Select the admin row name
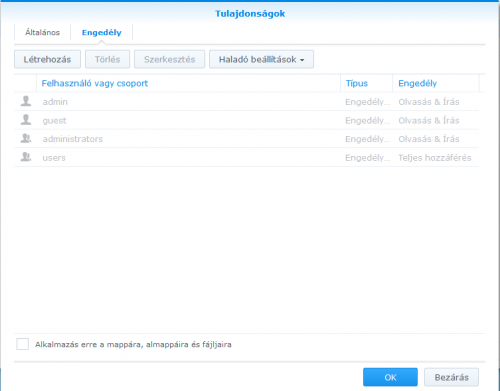Image resolution: width=500 pixels, height=391 pixels. 55,102
